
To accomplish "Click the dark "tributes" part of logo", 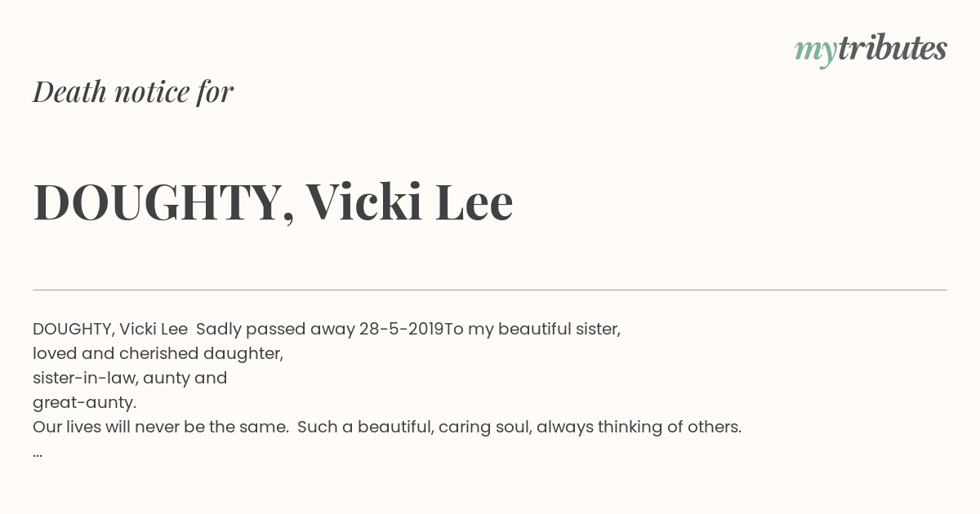I will tap(892, 48).
